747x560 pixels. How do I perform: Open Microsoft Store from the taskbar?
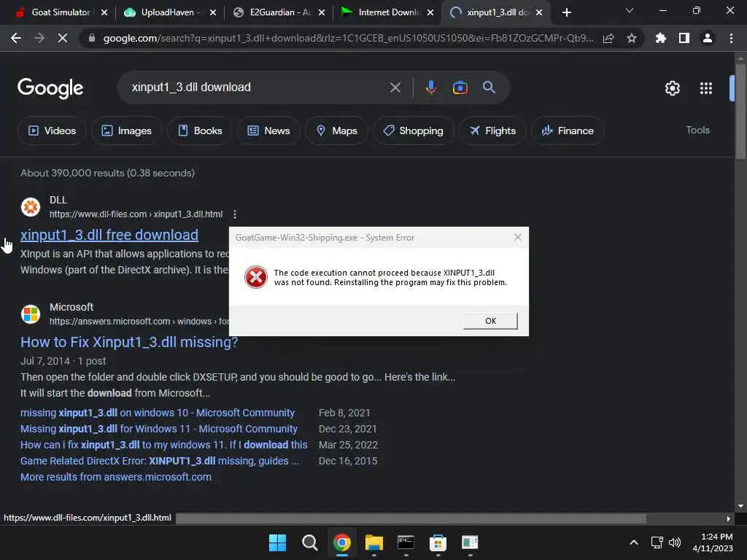[438, 542]
